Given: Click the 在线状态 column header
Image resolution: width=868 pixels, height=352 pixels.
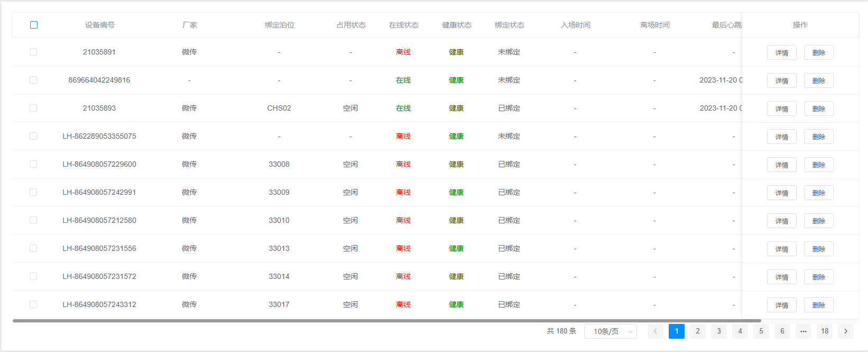Looking at the screenshot, I should (403, 25).
